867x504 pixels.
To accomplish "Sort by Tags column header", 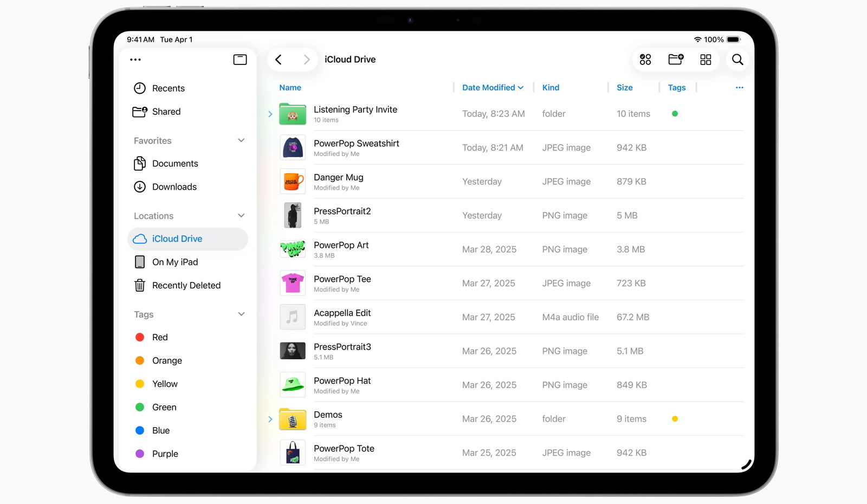I will tap(676, 88).
